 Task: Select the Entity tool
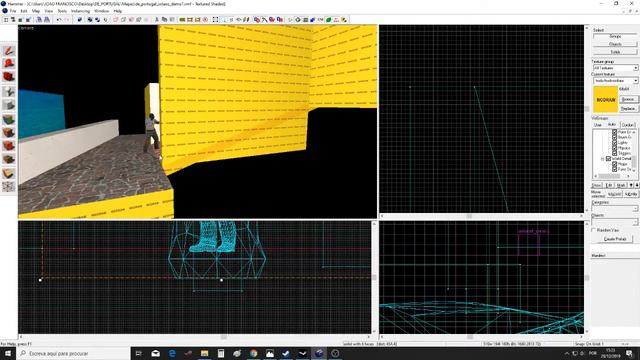click(x=9, y=91)
